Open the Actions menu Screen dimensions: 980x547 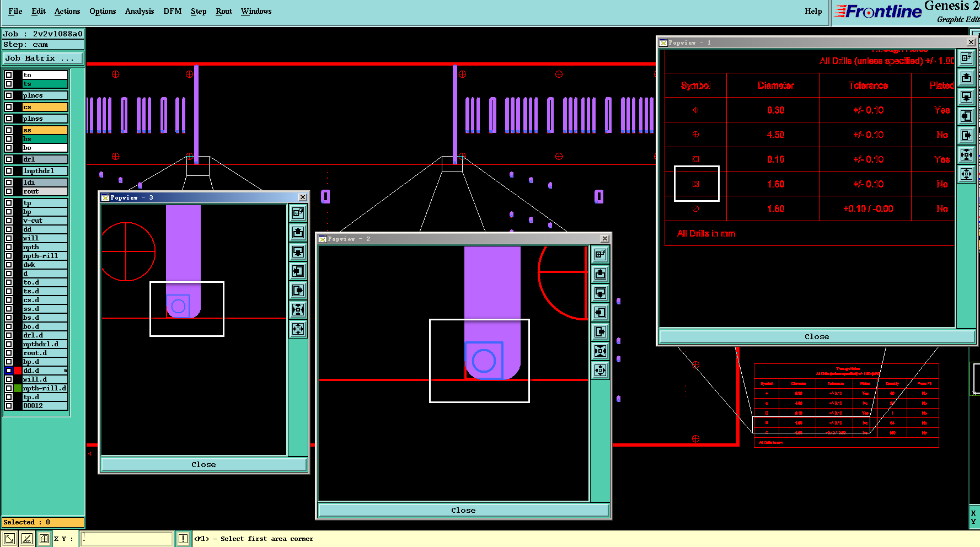[67, 11]
